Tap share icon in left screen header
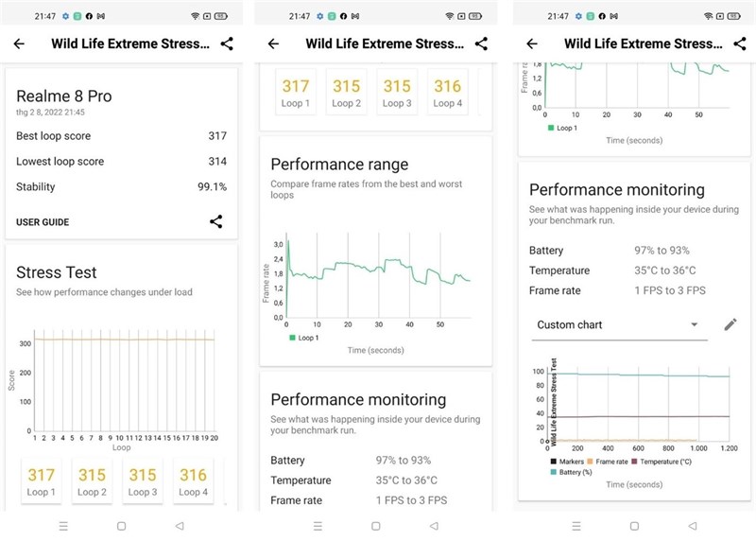Viewport: 756px width, 541px height. point(227,44)
